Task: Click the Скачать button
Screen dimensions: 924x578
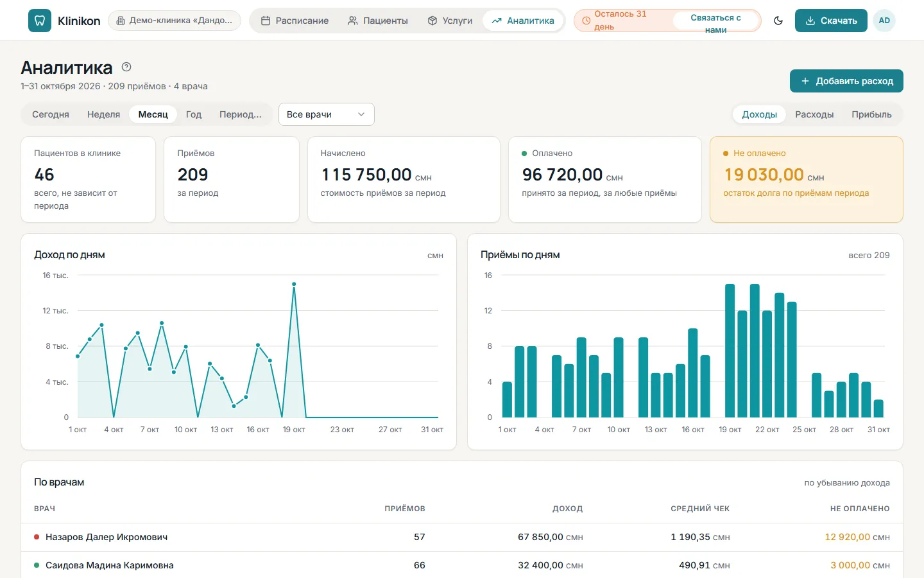Action: [831, 21]
